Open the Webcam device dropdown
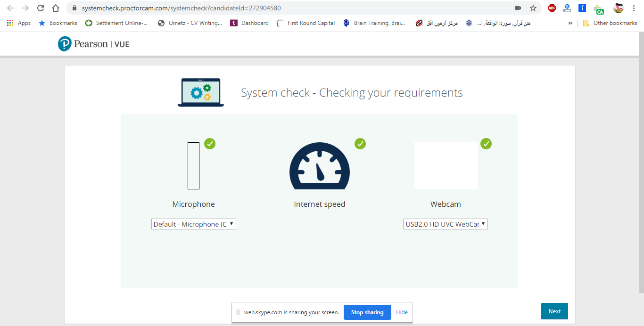This screenshot has height=326, width=644. pyautogui.click(x=445, y=224)
